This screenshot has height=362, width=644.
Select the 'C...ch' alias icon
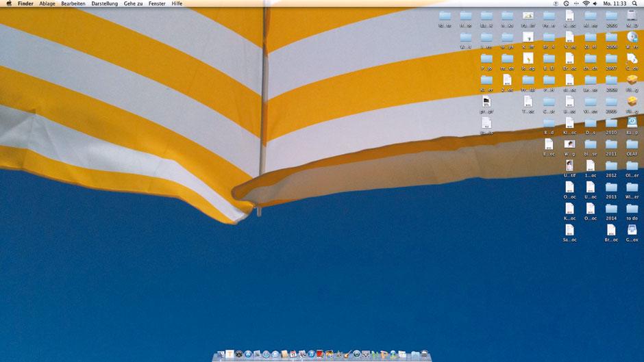tap(632, 62)
